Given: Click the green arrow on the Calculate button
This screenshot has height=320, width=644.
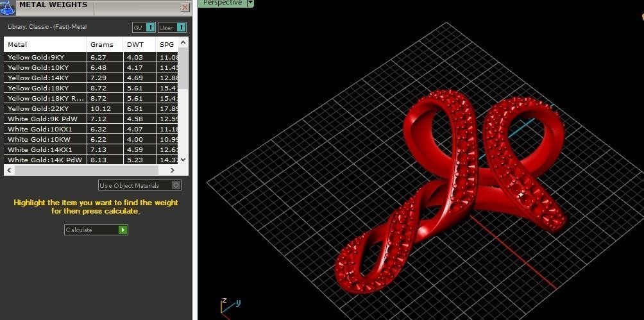Looking at the screenshot, I should click(123, 230).
